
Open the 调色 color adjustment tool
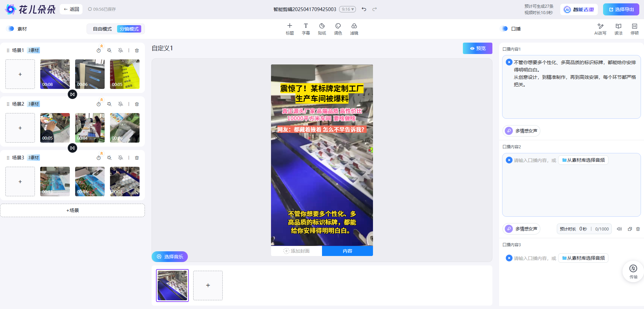[x=338, y=29]
